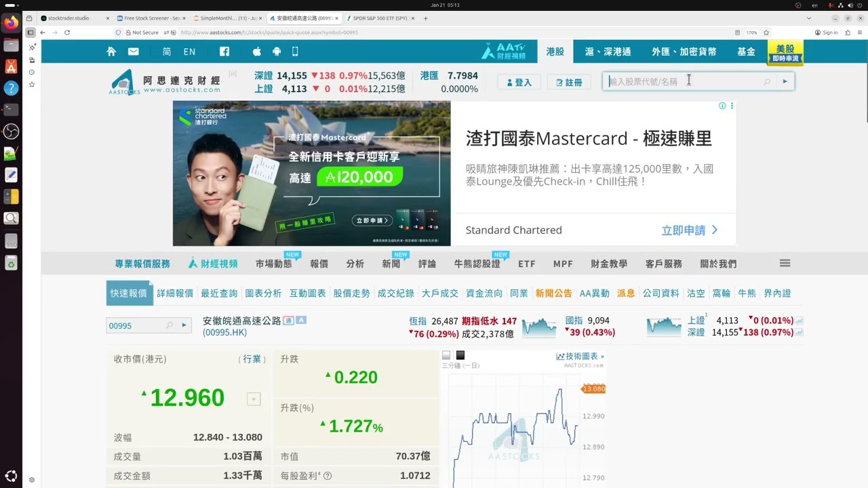Bookmark this page with star
Image resolution: width=868 pixels, height=488 pixels.
coord(766,33)
